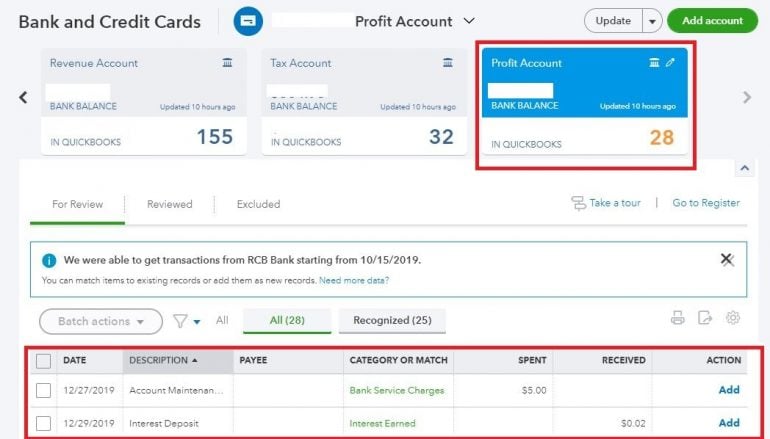Screen dimensions: 770x439
Task: Click the bank icon on Revenue Account card
Action: pyautogui.click(x=228, y=63)
